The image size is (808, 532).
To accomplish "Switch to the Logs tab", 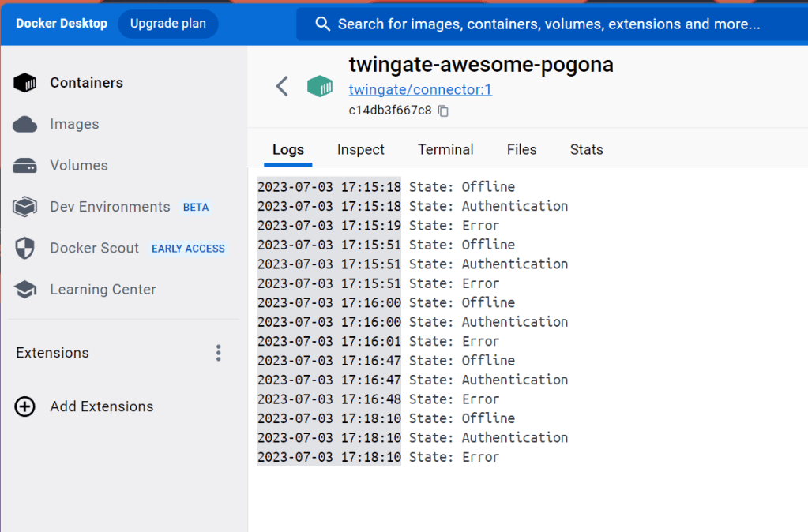I will pos(288,150).
